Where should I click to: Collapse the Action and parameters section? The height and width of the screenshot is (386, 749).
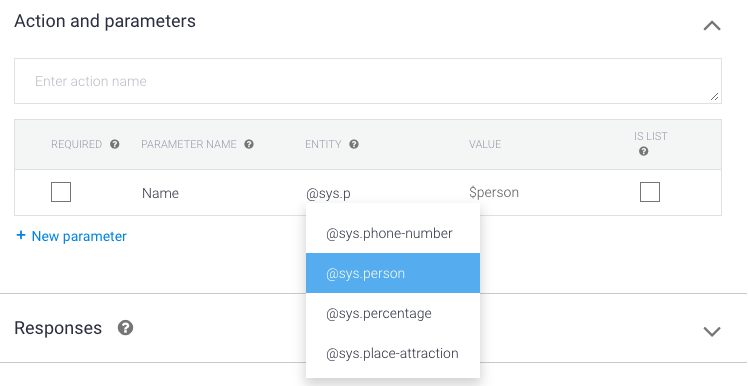click(712, 25)
